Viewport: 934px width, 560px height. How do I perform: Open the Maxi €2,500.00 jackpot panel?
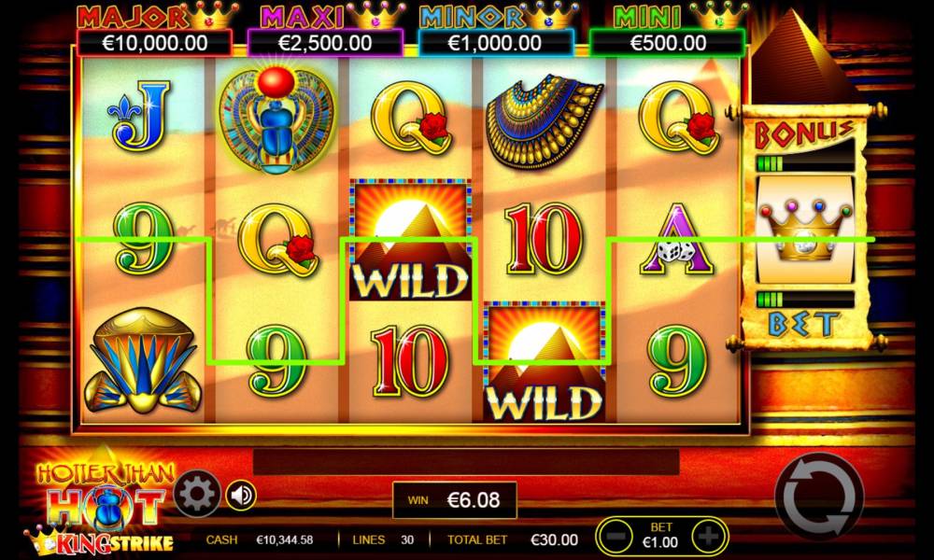click(325, 44)
